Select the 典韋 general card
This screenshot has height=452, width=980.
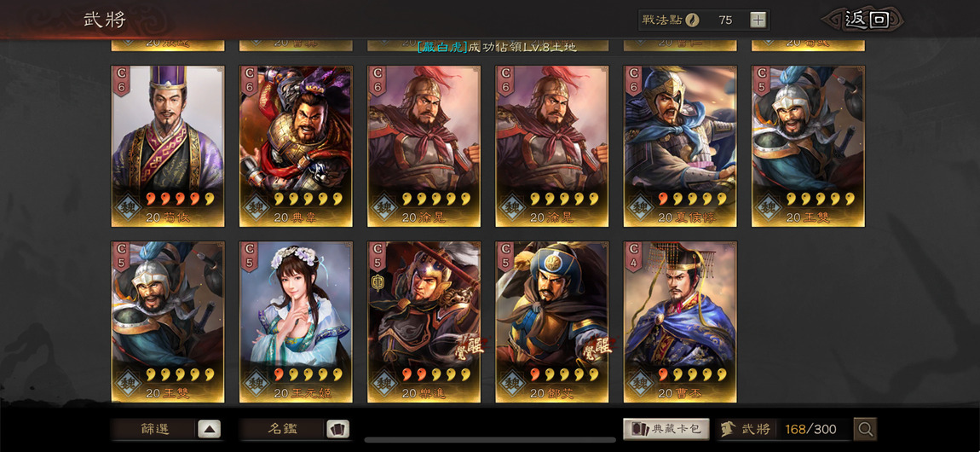(296, 147)
